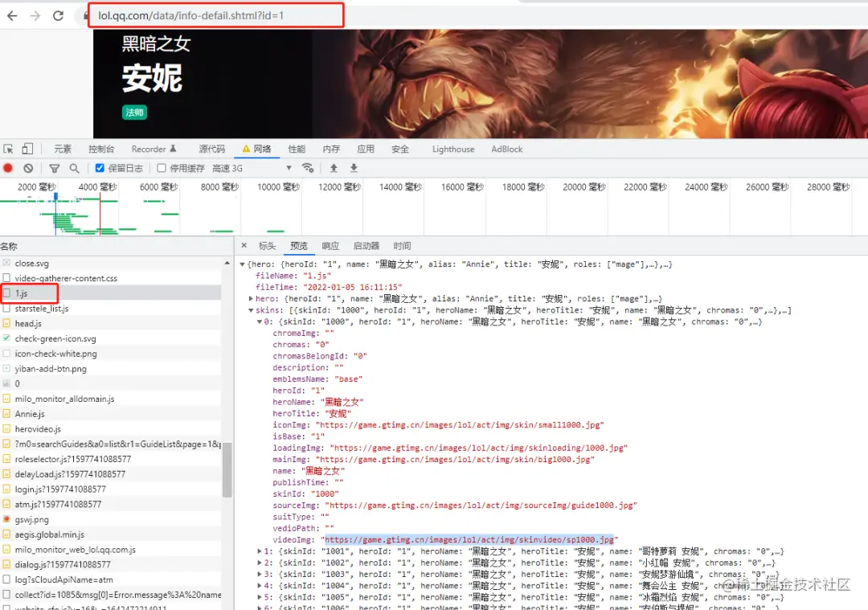Collapse skin entry 0 with skinId 1000
The width and height of the screenshot is (868, 610).
(x=259, y=321)
